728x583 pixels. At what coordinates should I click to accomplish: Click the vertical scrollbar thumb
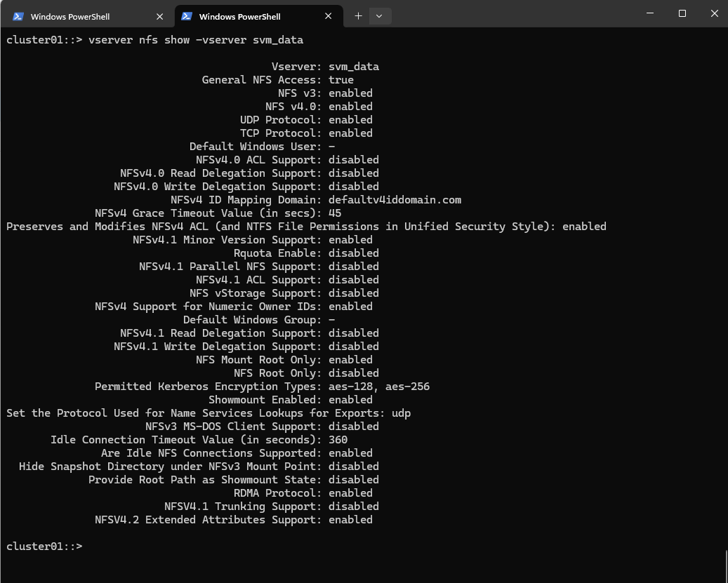(x=726, y=566)
